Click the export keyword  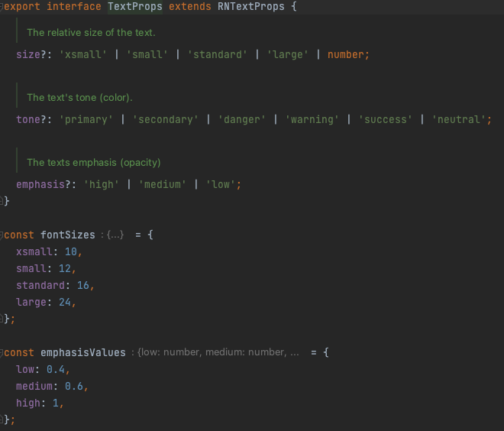tap(22, 6)
